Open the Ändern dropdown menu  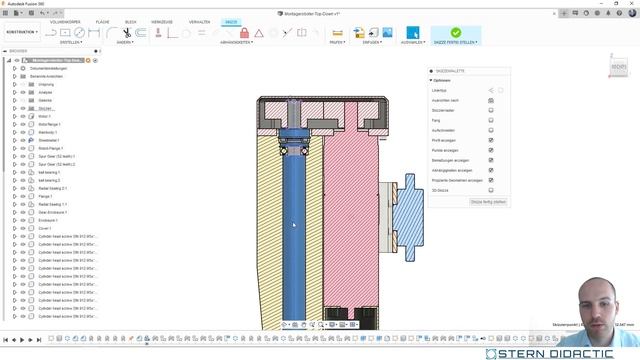tap(125, 42)
